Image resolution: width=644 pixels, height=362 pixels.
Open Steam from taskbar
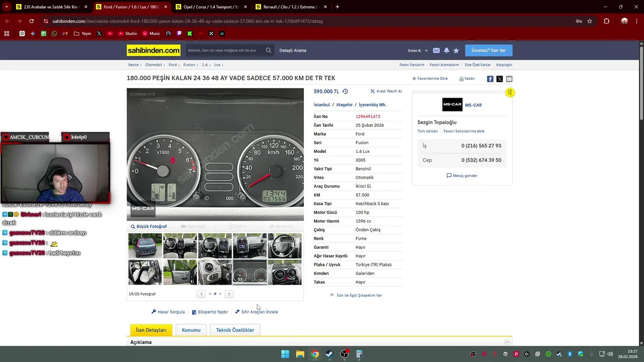point(329,354)
